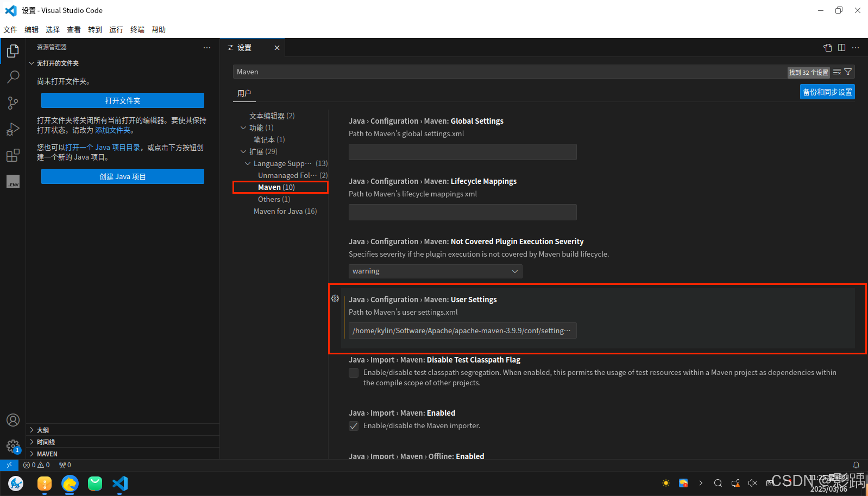Select 笔记本 (1) in settings tree
Image resolution: width=868 pixels, height=496 pixels.
[x=269, y=140]
